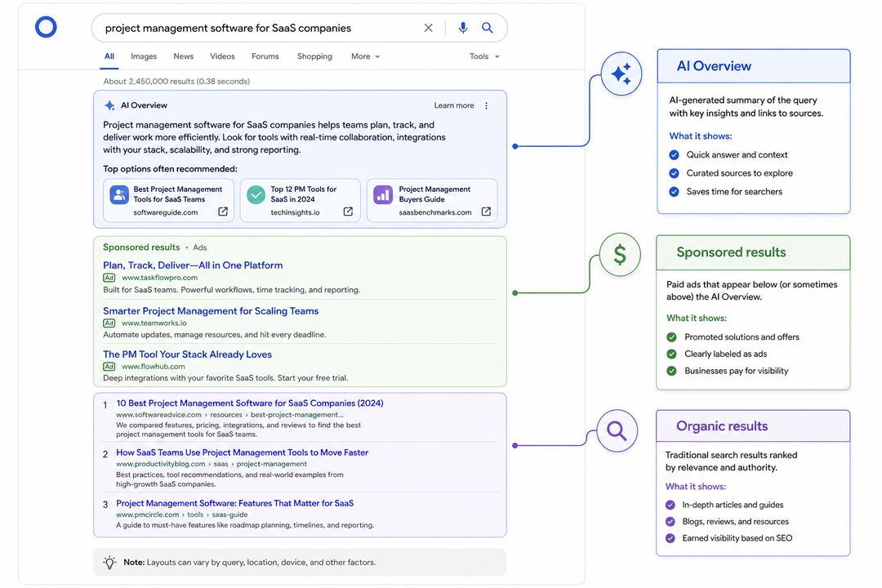Image resolution: width=882 pixels, height=588 pixels.
Task: Open ad The PM Tool Your Stack Already Loves
Action: [187, 354]
